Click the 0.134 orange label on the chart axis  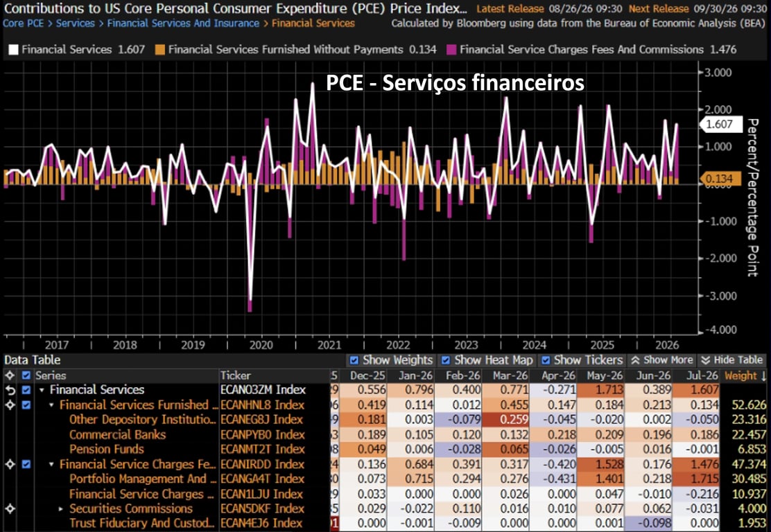click(x=720, y=179)
